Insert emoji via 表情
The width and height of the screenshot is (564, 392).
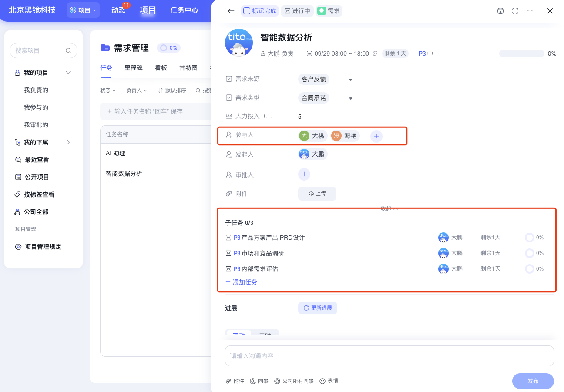(329, 381)
